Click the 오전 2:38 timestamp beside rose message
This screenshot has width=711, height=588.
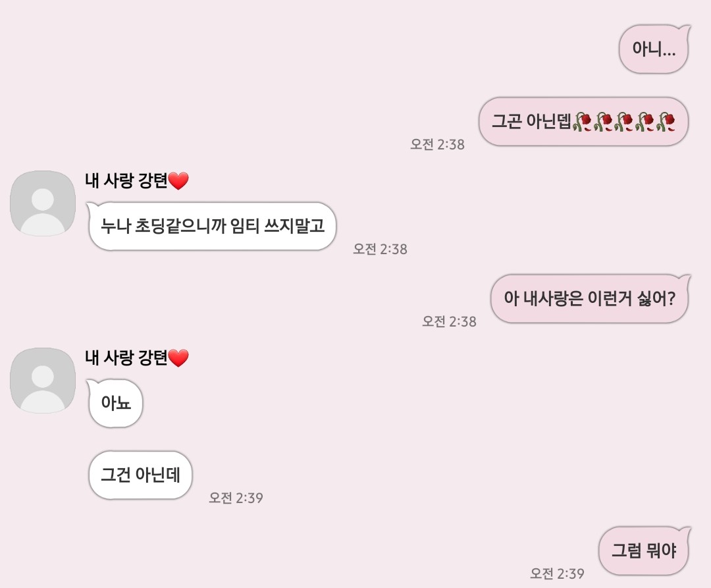(437, 144)
